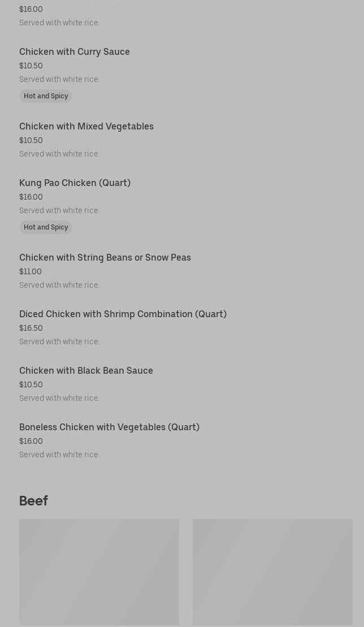Pick Boneless Chicken with Vegetables (Quart)

coord(109,427)
